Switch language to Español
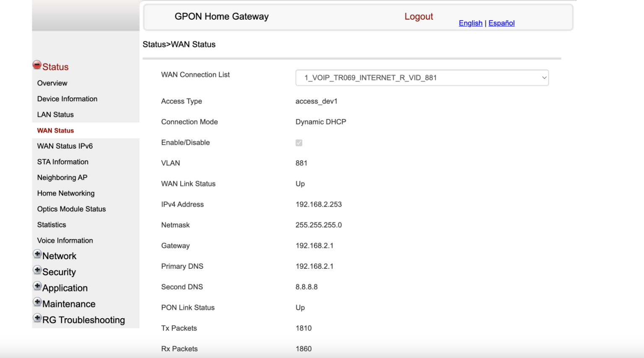 [x=501, y=23]
